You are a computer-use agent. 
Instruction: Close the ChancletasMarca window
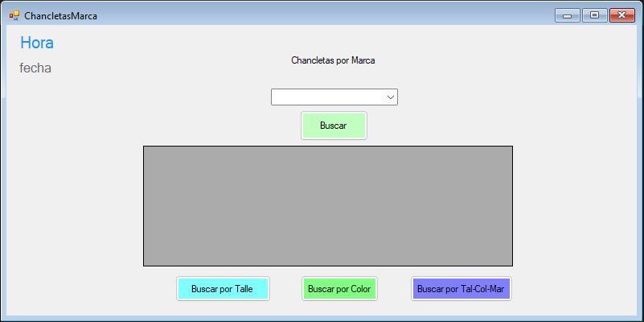click(x=622, y=15)
